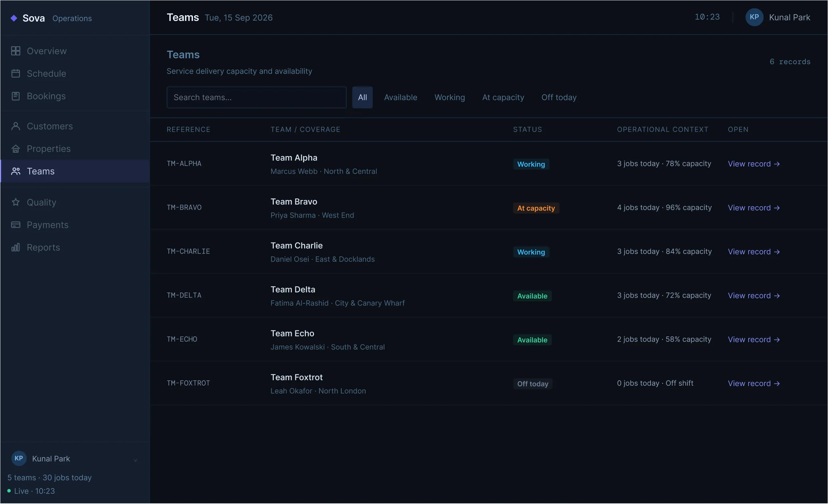Click the Reference column header

point(188,130)
